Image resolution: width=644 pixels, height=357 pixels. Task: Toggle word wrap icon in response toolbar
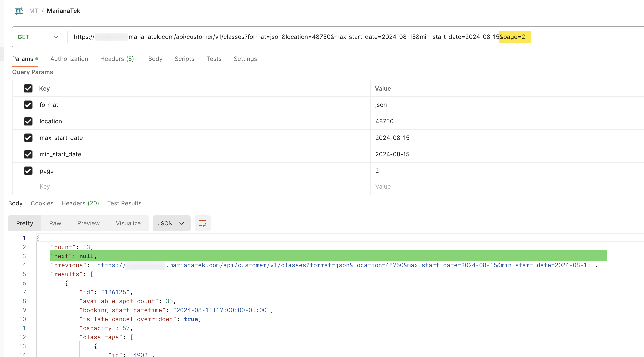click(202, 223)
